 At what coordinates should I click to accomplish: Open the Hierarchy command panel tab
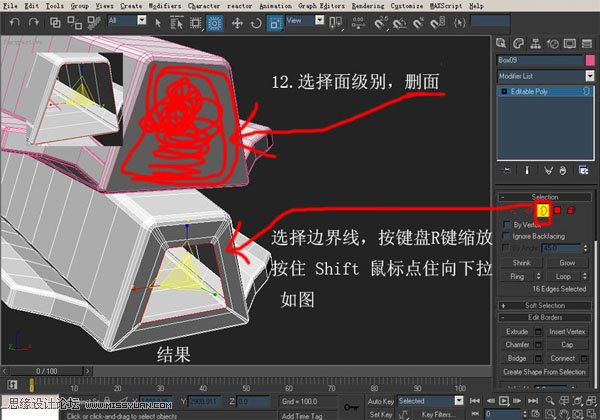click(535, 44)
